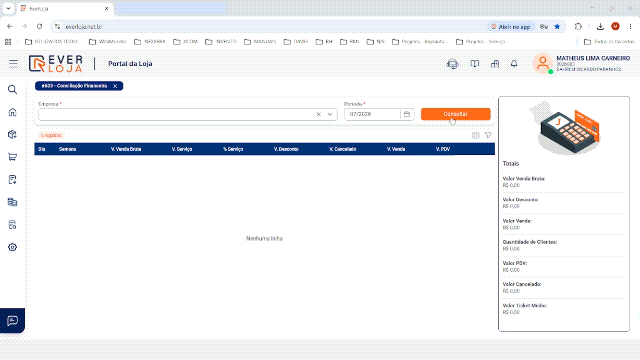Open the column chooser icon above table
Screen dimensions: 640x360
click(x=476, y=135)
